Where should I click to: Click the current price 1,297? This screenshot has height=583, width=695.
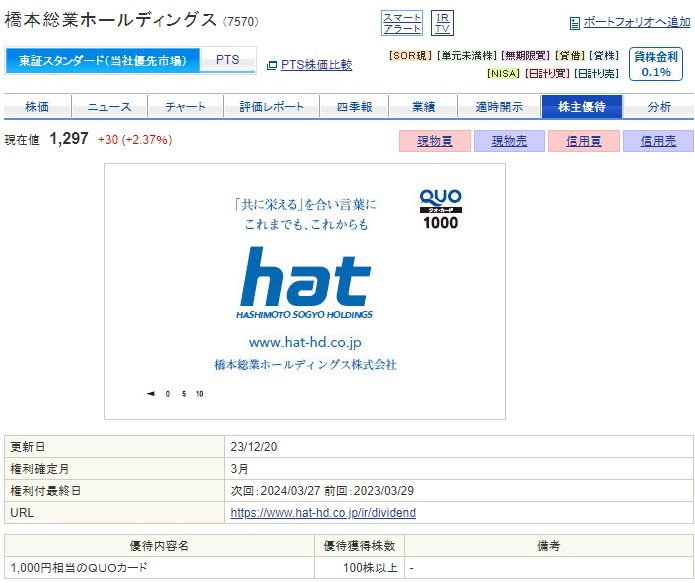point(69,139)
